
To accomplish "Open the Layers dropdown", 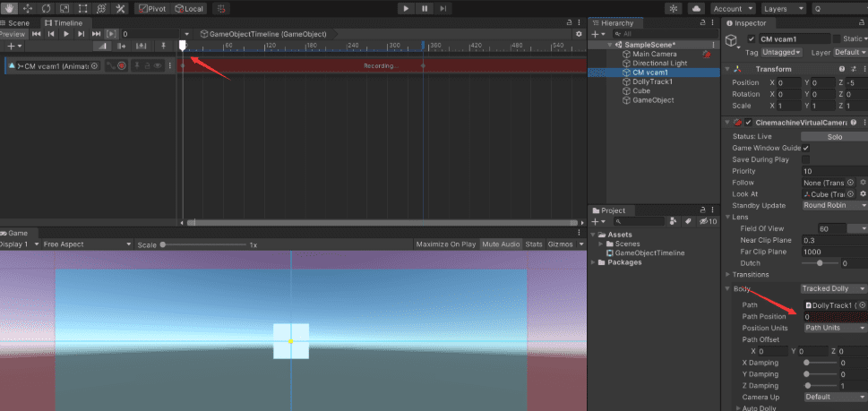I will coord(785,8).
